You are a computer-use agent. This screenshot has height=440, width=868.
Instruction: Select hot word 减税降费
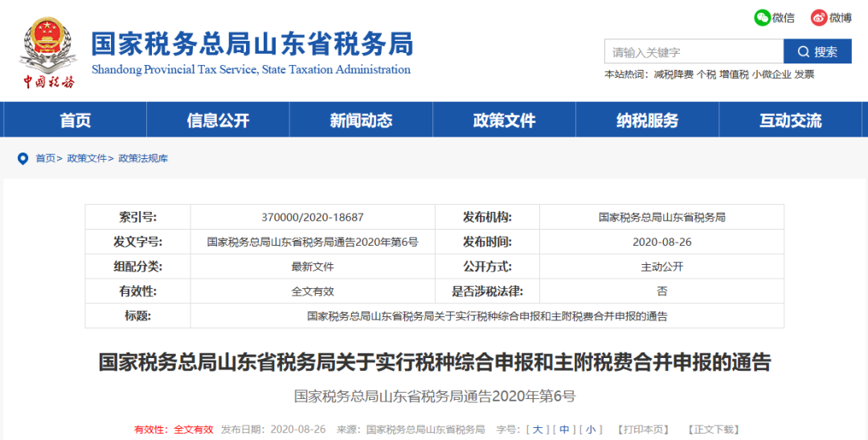[x=674, y=75]
